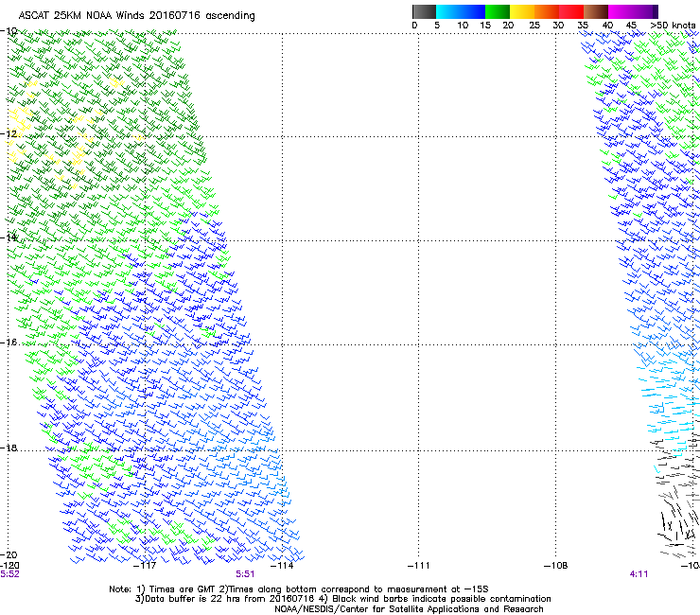Click the '-108' longitude axis label
This screenshot has height=615, width=700.
[556, 566]
